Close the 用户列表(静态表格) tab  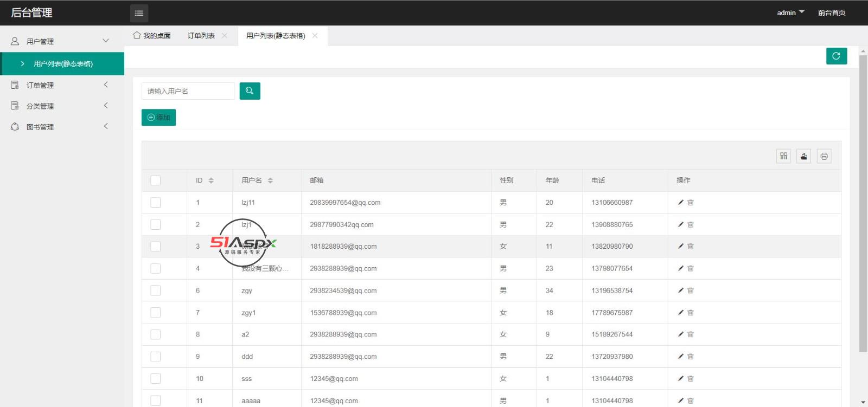(x=315, y=35)
